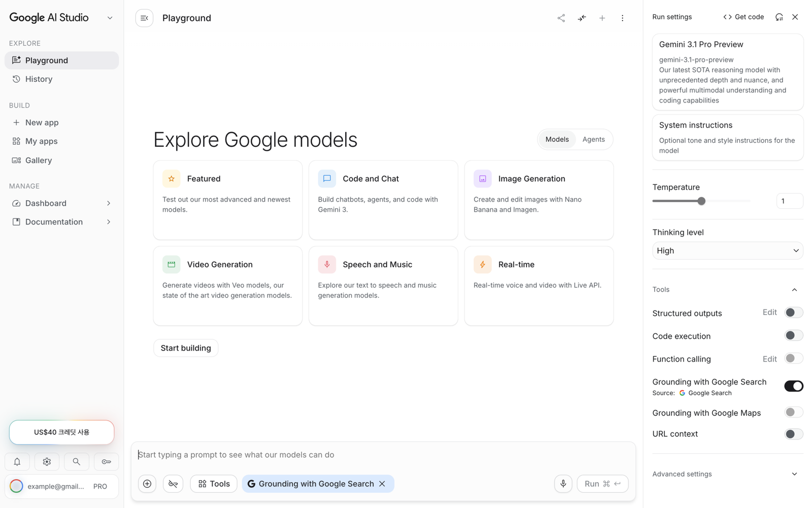Image resolution: width=812 pixels, height=508 pixels.
Task: Close the Run settings panel
Action: [795, 17]
